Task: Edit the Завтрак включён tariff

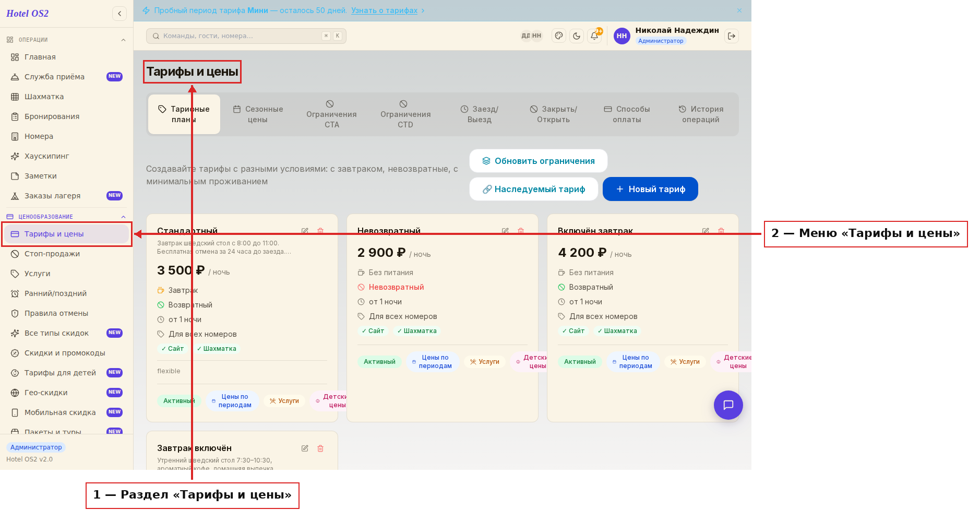Action: [305, 448]
